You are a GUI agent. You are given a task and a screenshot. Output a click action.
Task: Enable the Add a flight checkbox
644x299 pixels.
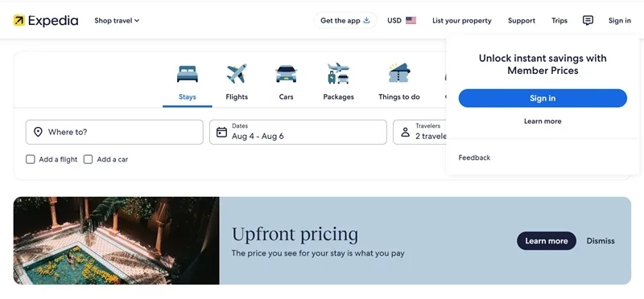[x=31, y=159]
